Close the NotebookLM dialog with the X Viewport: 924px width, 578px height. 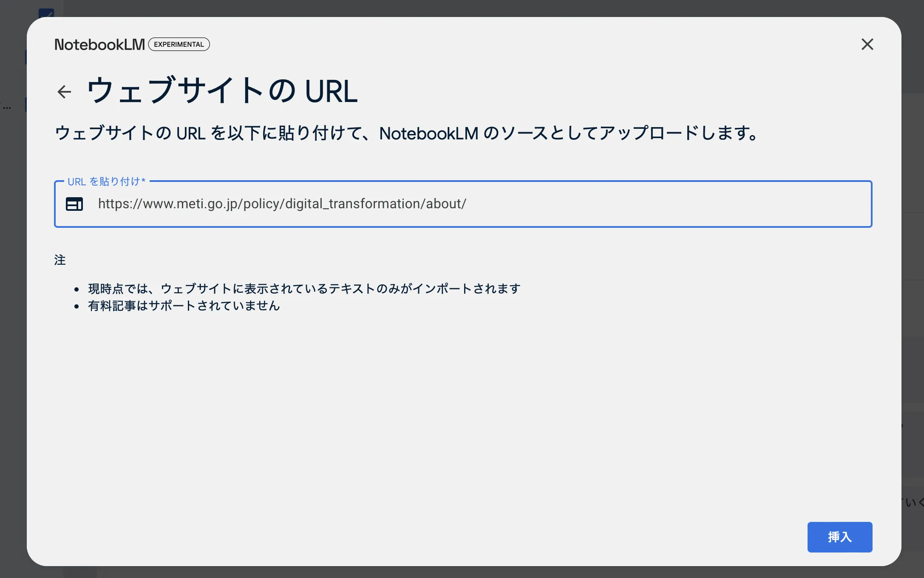(867, 44)
